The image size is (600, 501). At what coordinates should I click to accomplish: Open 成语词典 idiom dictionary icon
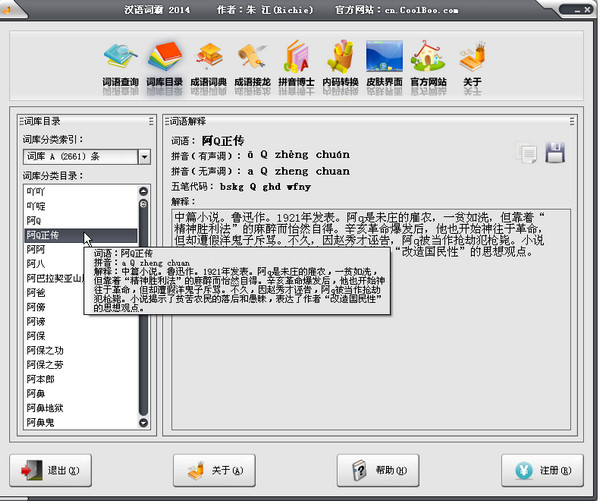(x=209, y=64)
